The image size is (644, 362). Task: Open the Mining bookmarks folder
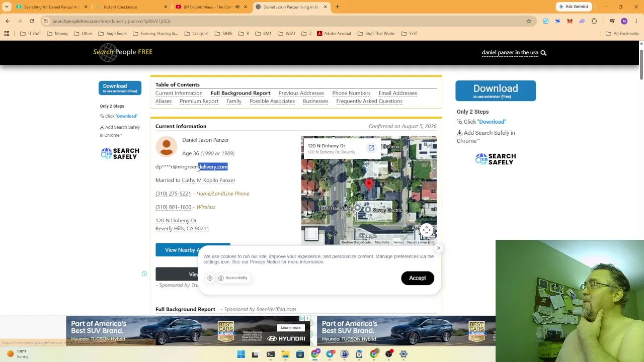(x=57, y=34)
